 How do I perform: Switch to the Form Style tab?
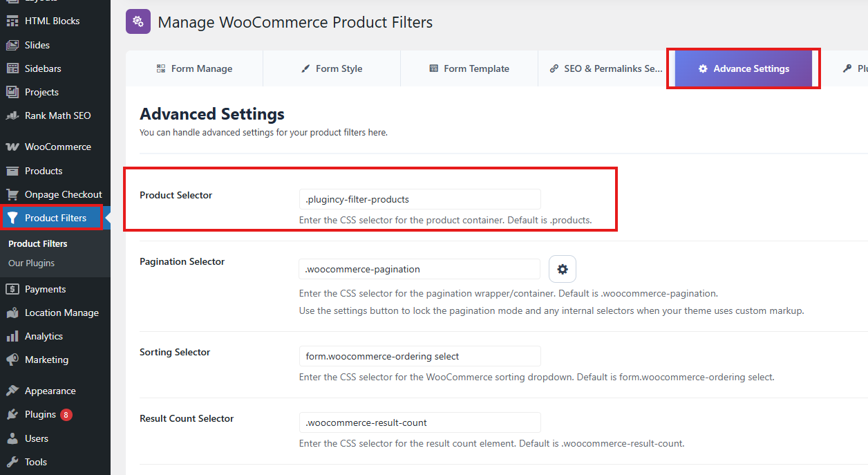point(332,68)
